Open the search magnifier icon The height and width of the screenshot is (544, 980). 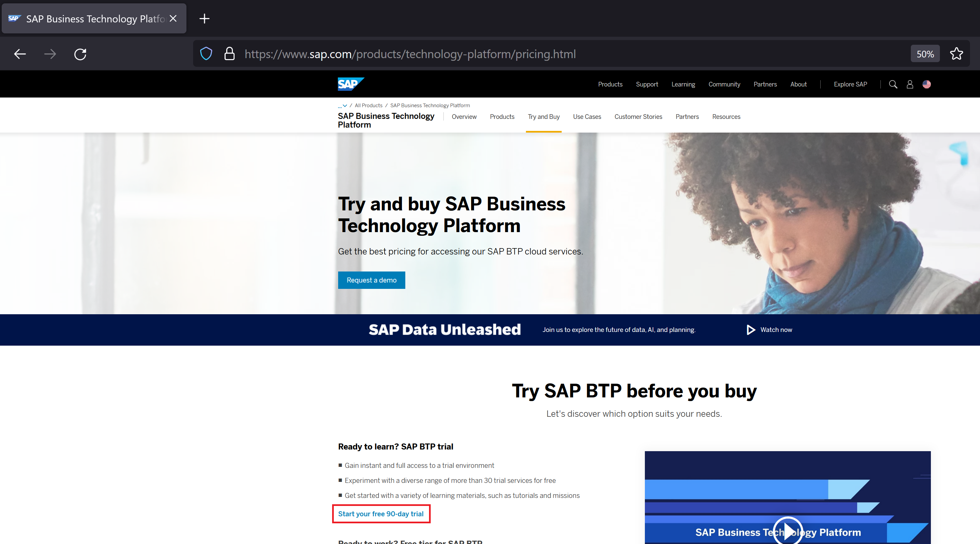(893, 84)
